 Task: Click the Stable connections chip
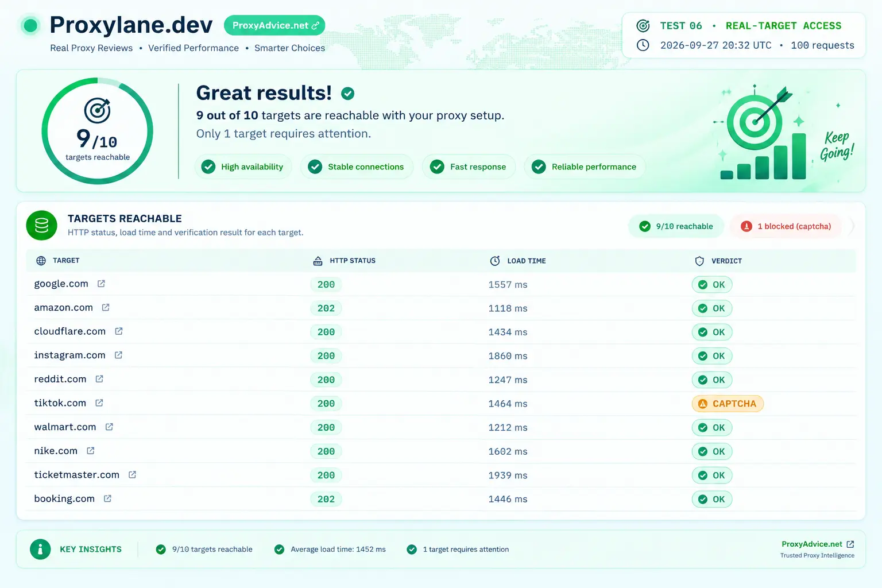tap(357, 167)
